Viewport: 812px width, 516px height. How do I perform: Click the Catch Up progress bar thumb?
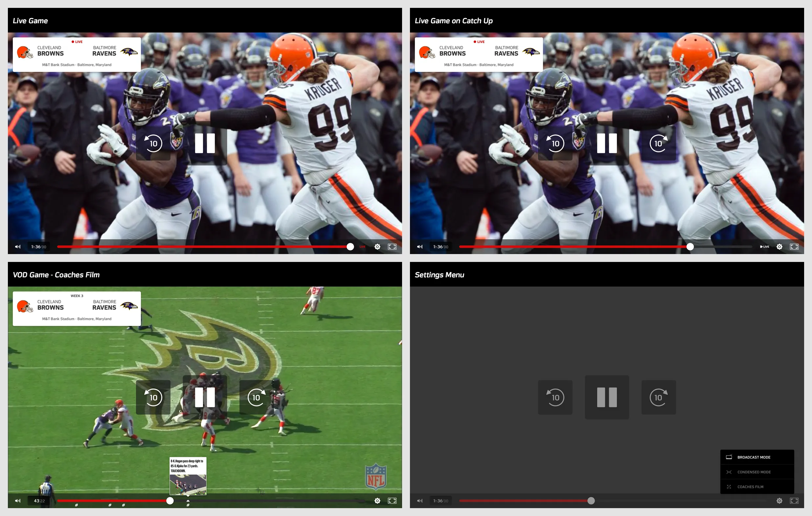click(690, 247)
